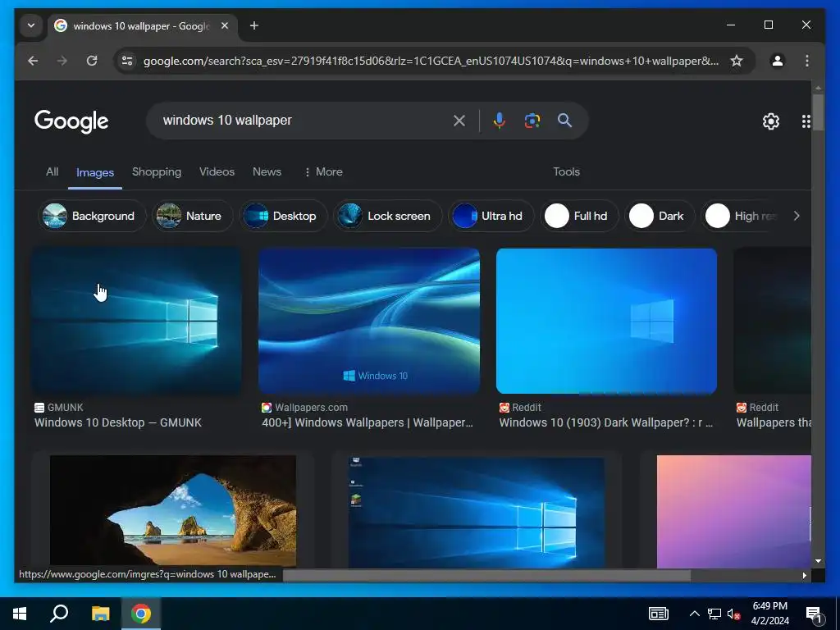This screenshot has height=630, width=840.
Task: Reload the page with the refresh icon
Action: pos(92,61)
